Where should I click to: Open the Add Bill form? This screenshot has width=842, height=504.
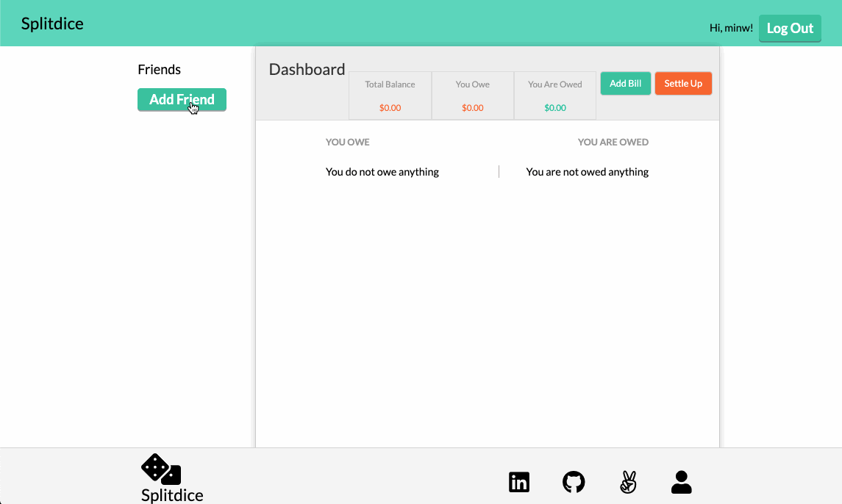tap(625, 83)
